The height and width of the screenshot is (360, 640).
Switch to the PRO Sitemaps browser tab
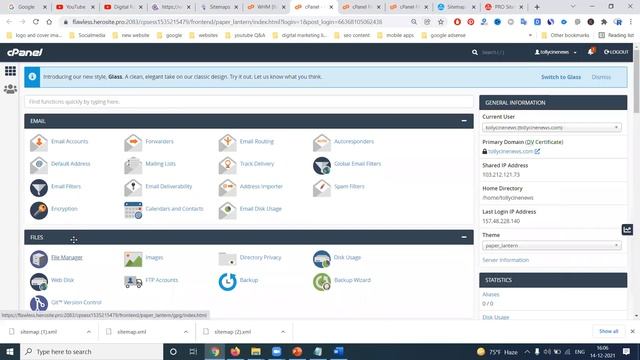504,7
